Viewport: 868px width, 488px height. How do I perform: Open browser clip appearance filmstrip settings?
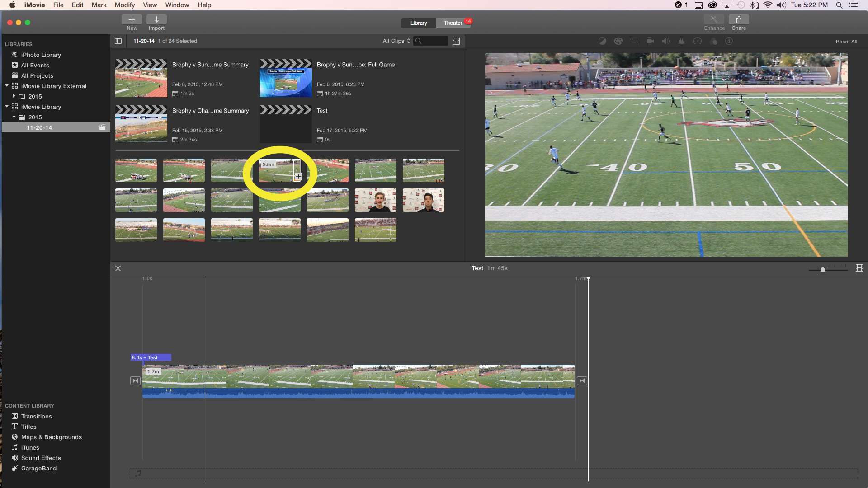pos(456,41)
